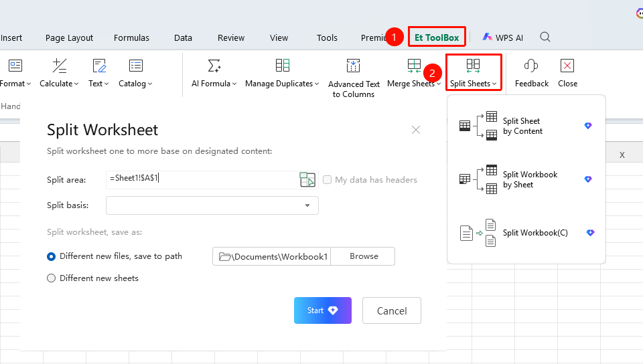Click premium diamond beside Split Workbook(C)
Image resolution: width=643 pixels, height=364 pixels.
pyautogui.click(x=590, y=233)
